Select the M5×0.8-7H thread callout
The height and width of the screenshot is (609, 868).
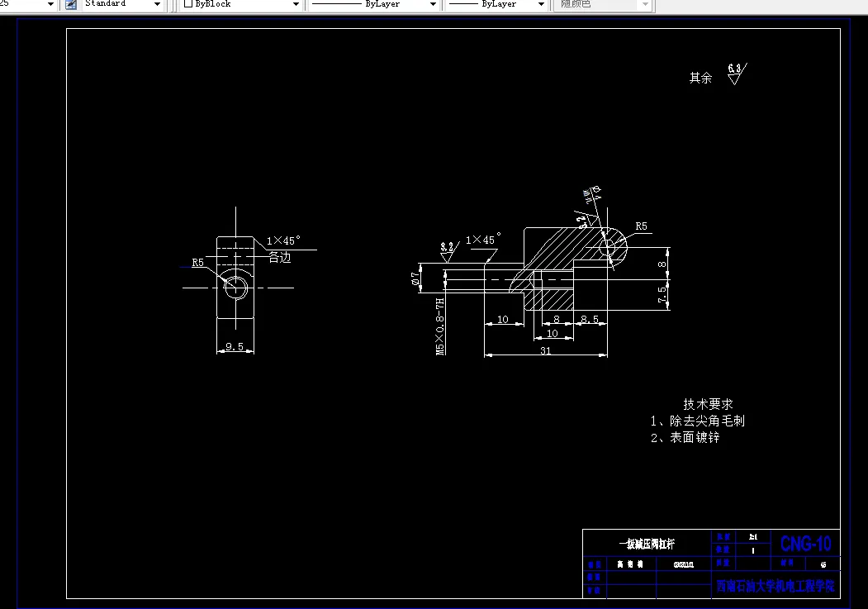click(x=440, y=326)
